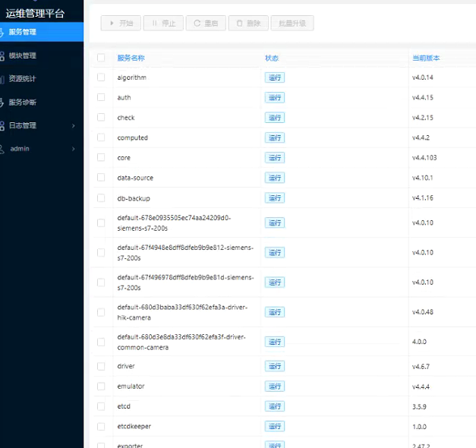Click the algorithm service name
The height and width of the screenshot is (448, 476).
point(132,77)
